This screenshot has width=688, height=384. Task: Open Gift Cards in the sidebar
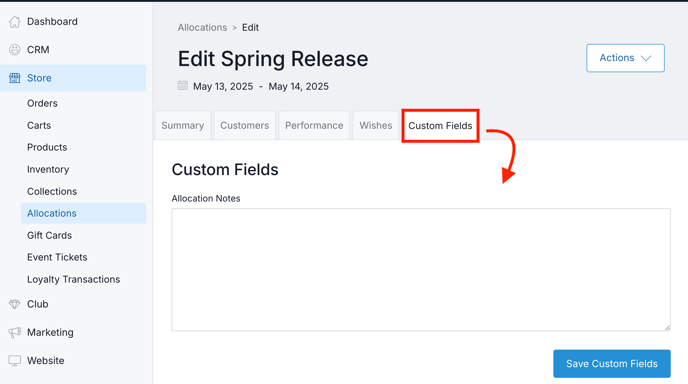pyautogui.click(x=49, y=235)
